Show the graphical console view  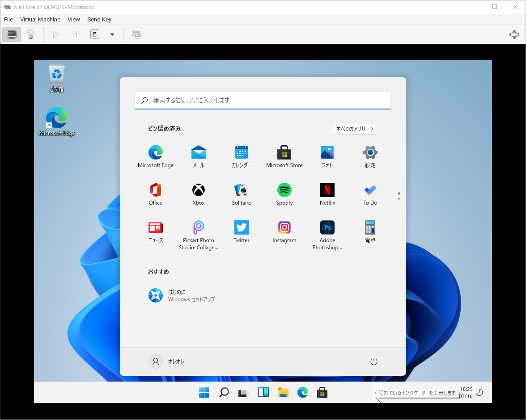pyautogui.click(x=12, y=34)
